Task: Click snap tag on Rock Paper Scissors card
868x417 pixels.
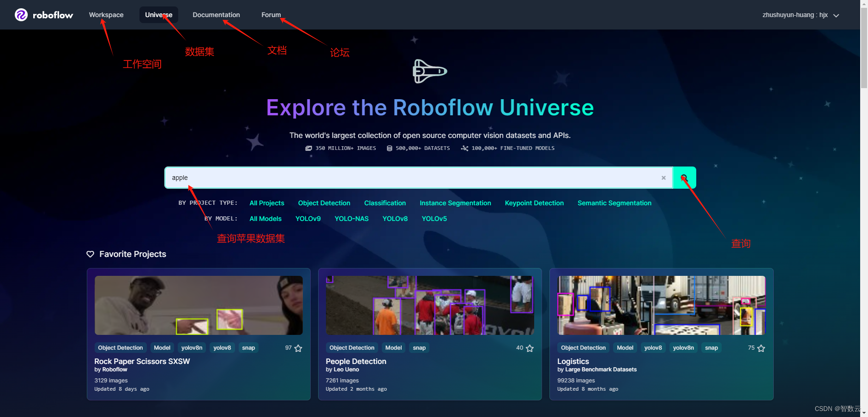Action: tap(248, 348)
